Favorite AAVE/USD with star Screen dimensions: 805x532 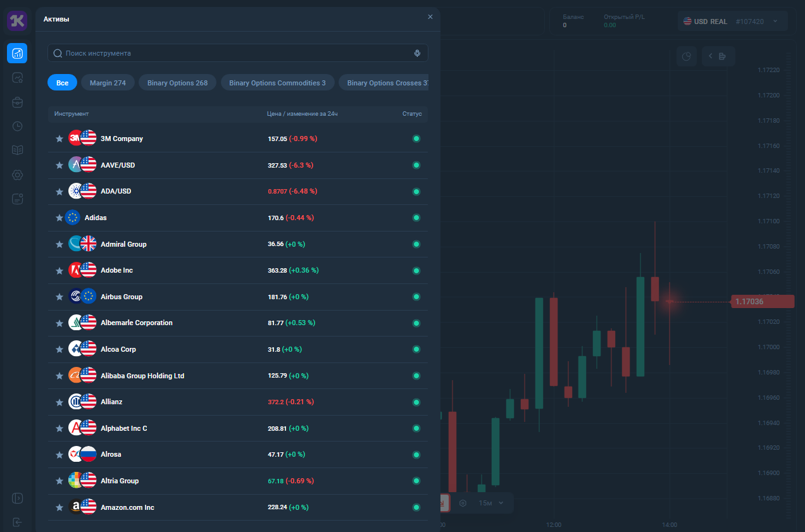coord(59,165)
